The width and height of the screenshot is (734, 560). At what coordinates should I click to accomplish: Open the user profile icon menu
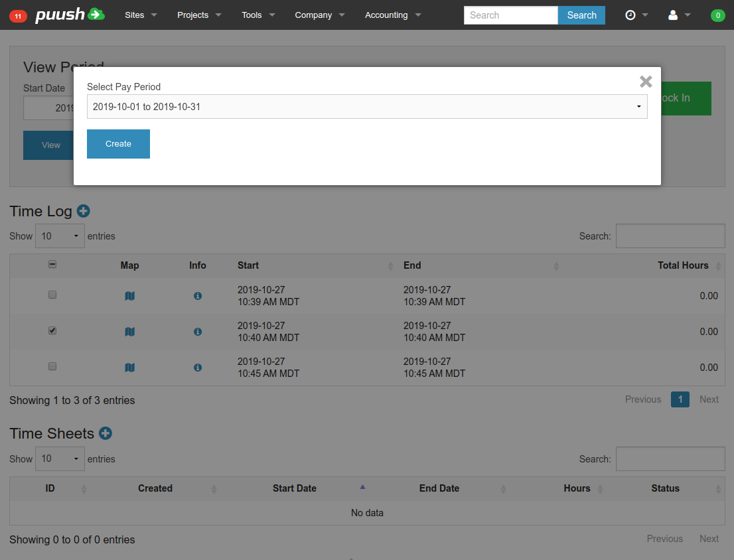click(678, 15)
